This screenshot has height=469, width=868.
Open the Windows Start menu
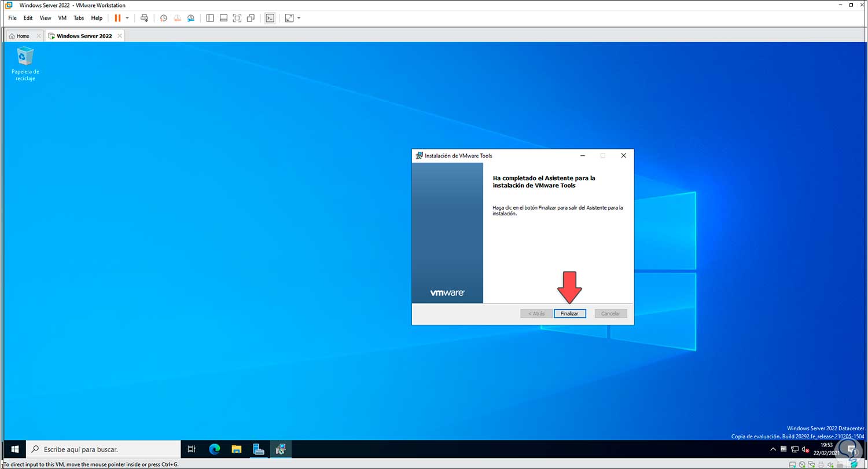pyautogui.click(x=15, y=449)
